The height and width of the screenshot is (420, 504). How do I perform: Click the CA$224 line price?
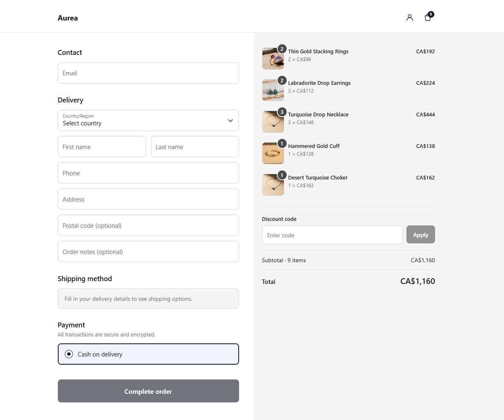click(x=425, y=83)
